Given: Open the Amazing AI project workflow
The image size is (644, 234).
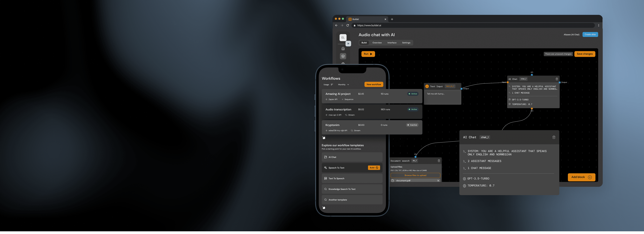Looking at the screenshot, I should (x=372, y=96).
